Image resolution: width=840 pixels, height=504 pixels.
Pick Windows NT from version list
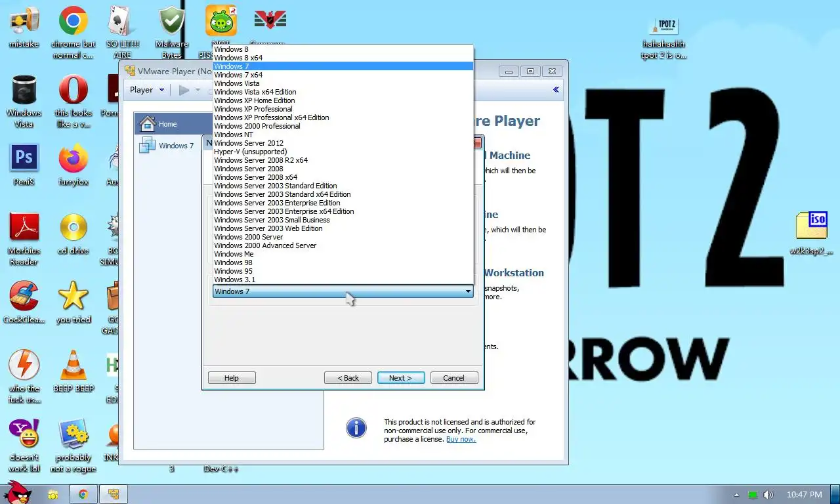point(343,135)
